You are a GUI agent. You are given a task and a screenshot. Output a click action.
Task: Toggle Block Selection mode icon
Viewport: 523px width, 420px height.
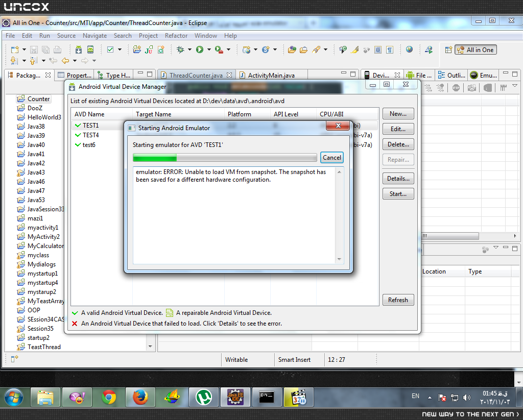click(x=378, y=50)
